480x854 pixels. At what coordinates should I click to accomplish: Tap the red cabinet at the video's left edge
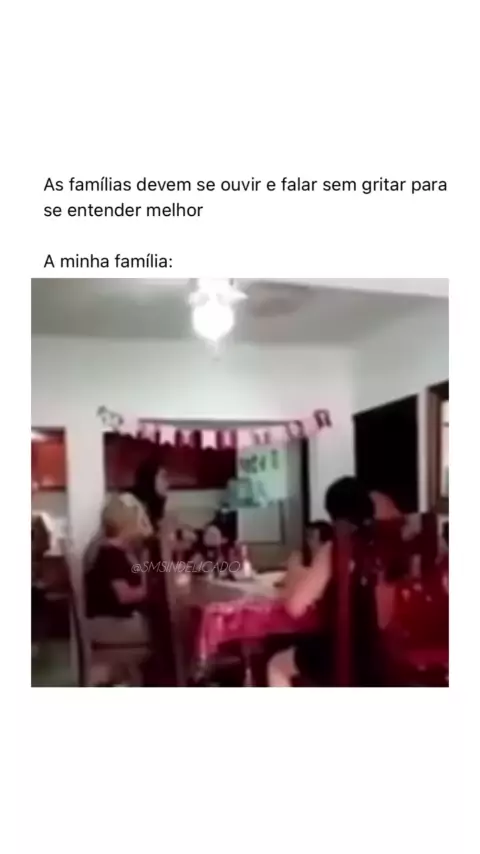48,460
